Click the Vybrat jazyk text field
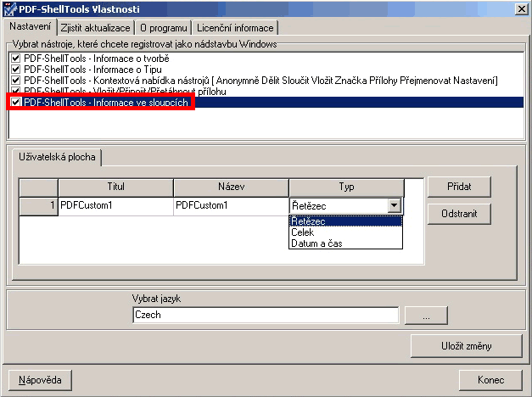Image resolution: width=532 pixels, height=397 pixels. (265, 315)
